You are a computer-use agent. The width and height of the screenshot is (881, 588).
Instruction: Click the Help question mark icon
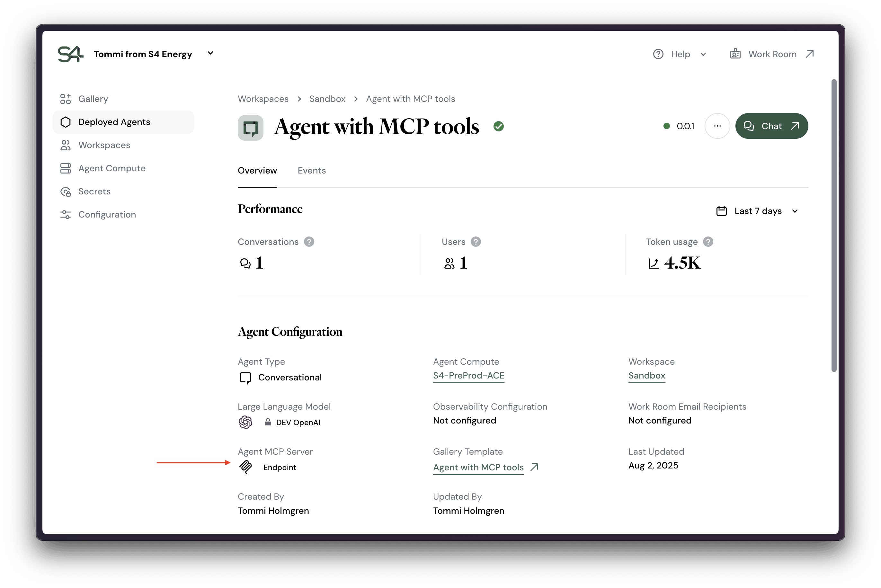click(658, 54)
